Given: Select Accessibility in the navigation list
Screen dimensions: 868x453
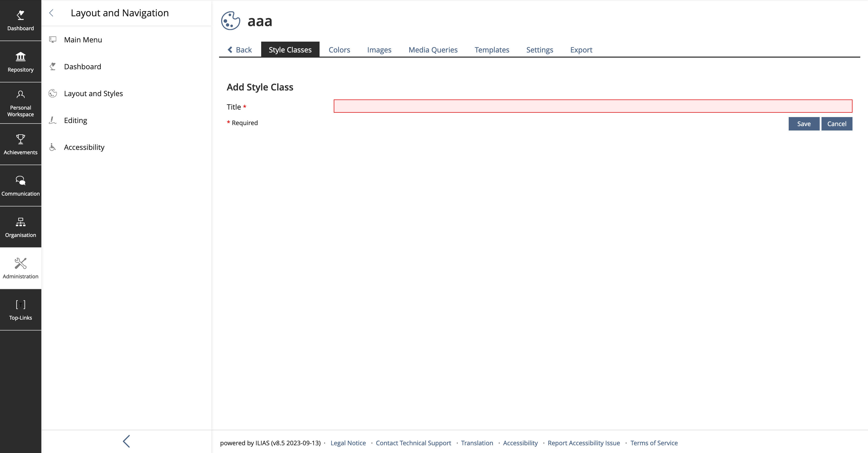Looking at the screenshot, I should tap(84, 147).
